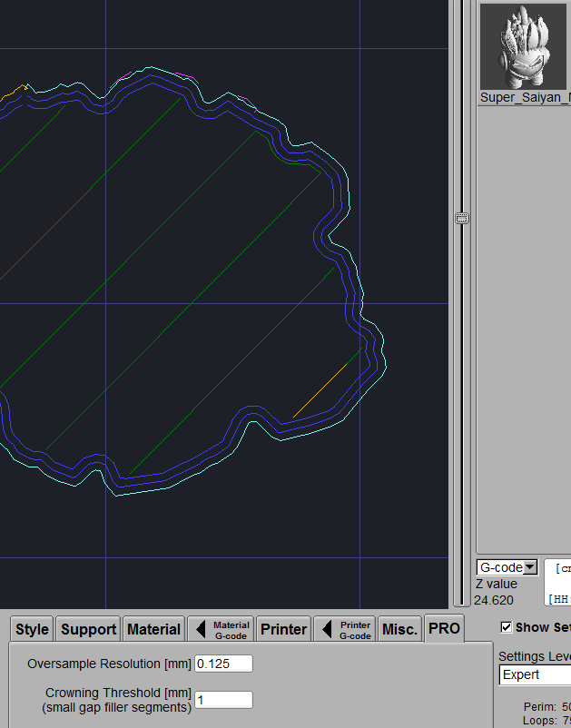Open the Support settings tab
571x728 pixels.
[88, 629]
